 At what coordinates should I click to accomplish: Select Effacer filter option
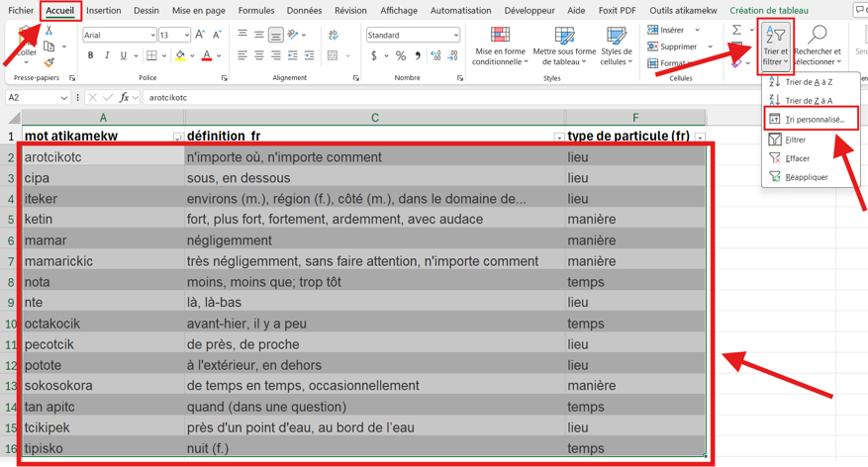[797, 159]
